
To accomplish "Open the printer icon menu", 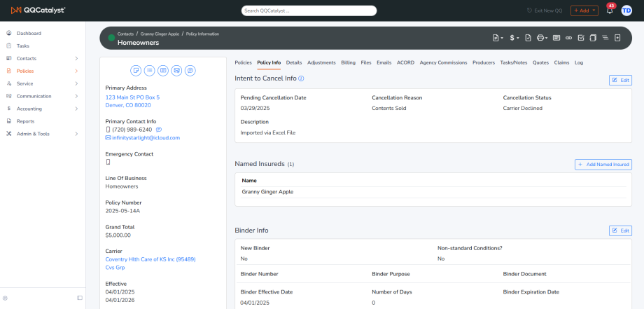I will pyautogui.click(x=542, y=38).
